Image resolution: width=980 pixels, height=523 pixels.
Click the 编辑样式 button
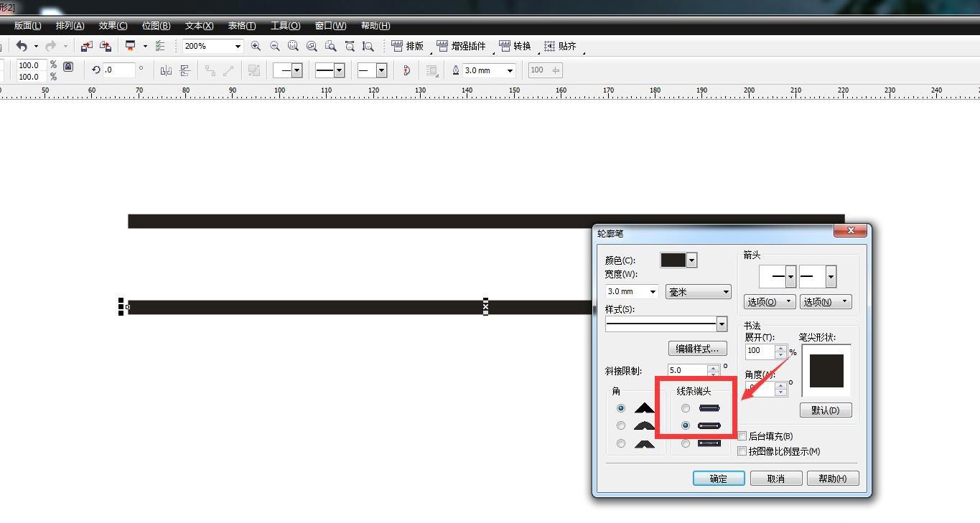point(697,349)
